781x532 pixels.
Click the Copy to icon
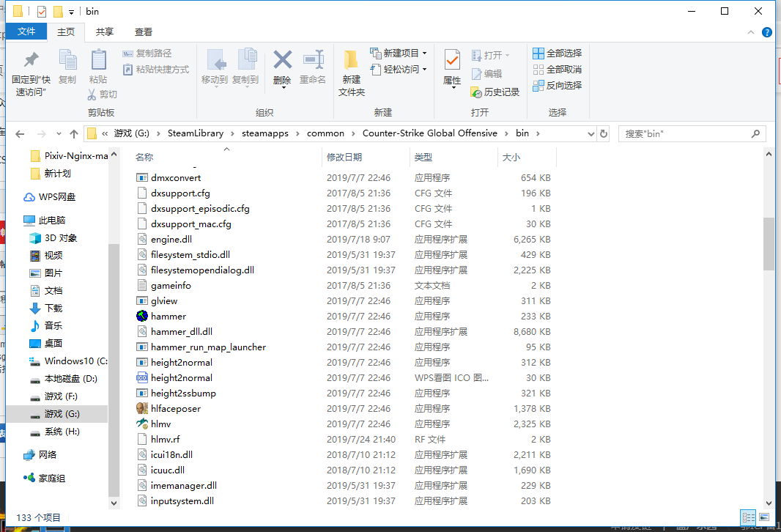pyautogui.click(x=247, y=60)
